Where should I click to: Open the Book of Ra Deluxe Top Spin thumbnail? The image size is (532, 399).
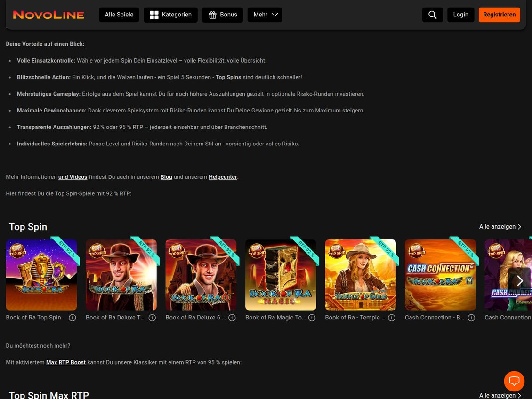click(121, 275)
